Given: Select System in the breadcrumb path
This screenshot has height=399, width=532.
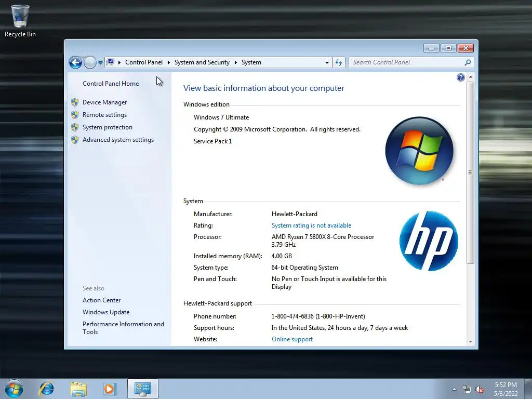Looking at the screenshot, I should 251,62.
